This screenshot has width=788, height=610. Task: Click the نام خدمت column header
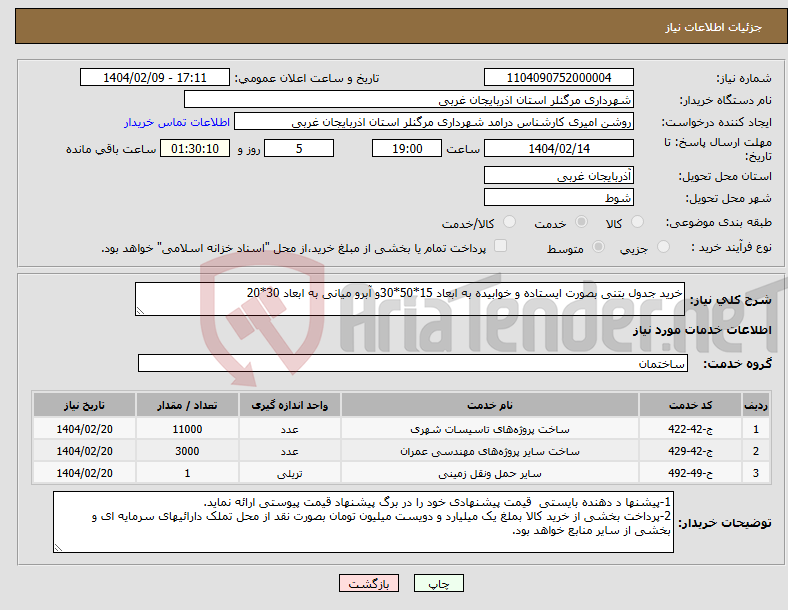(490, 405)
